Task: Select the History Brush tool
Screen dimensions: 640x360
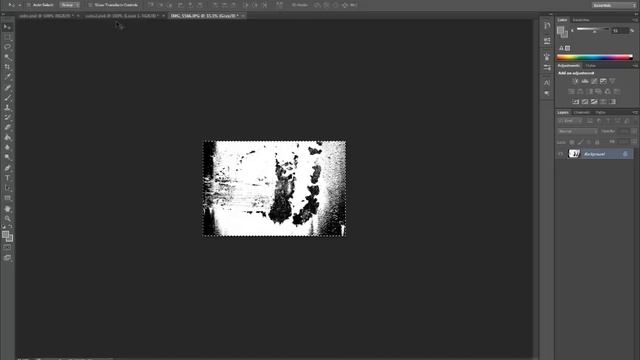Action: (7, 118)
